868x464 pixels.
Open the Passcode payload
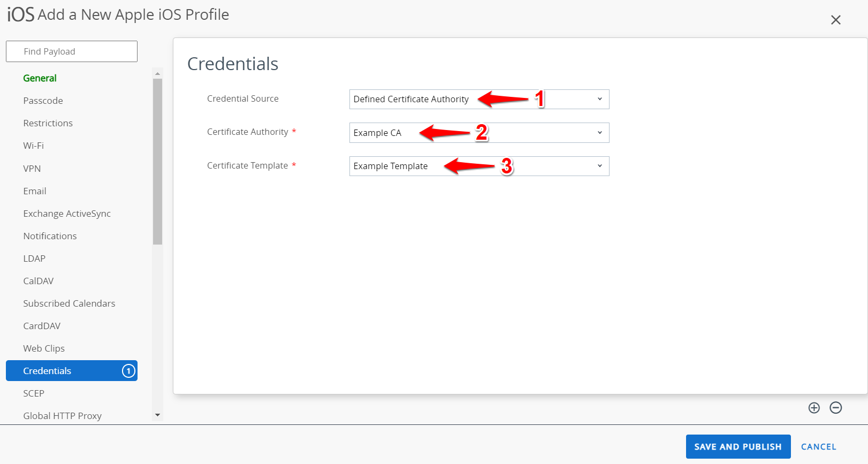coord(43,101)
